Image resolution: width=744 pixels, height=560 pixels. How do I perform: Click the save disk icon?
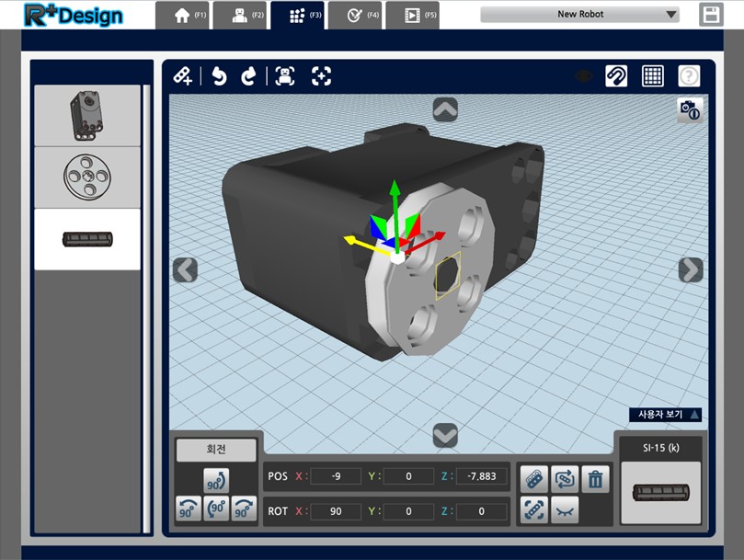click(x=710, y=15)
